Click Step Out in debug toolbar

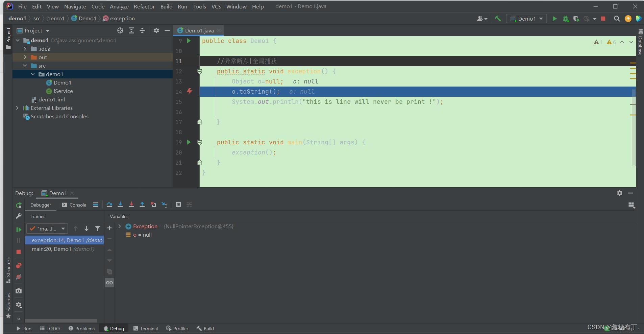[x=142, y=205]
